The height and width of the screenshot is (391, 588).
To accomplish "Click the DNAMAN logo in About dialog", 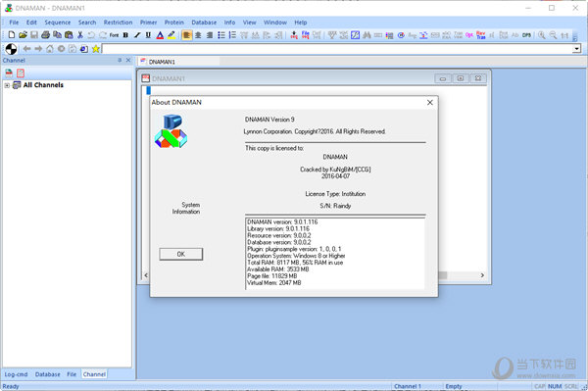I will 171,131.
